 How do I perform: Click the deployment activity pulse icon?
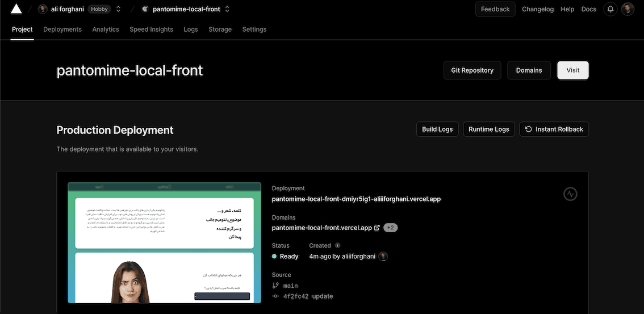[570, 194]
